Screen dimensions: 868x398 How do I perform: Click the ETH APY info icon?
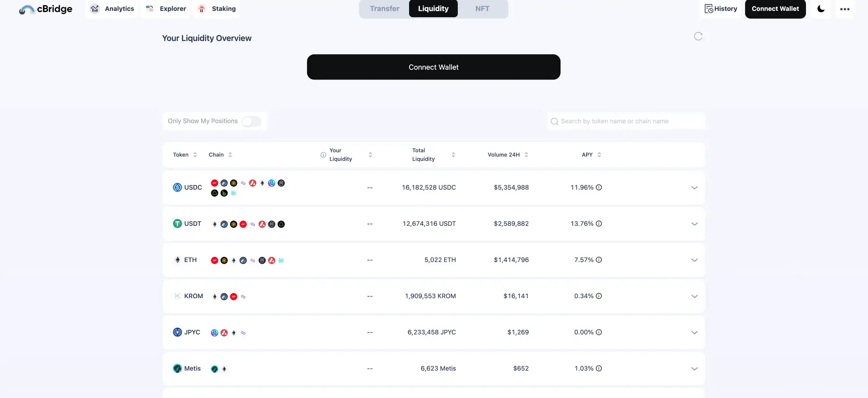pos(599,260)
